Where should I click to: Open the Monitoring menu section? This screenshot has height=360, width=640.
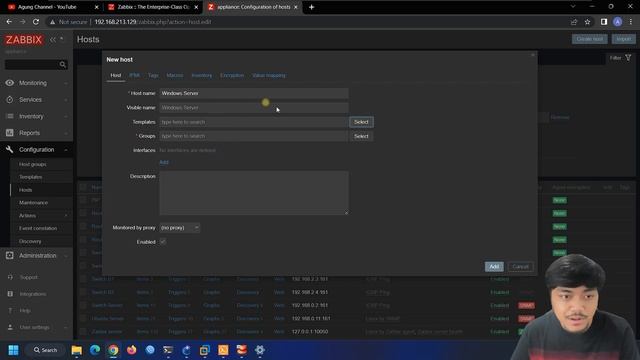coord(36,83)
